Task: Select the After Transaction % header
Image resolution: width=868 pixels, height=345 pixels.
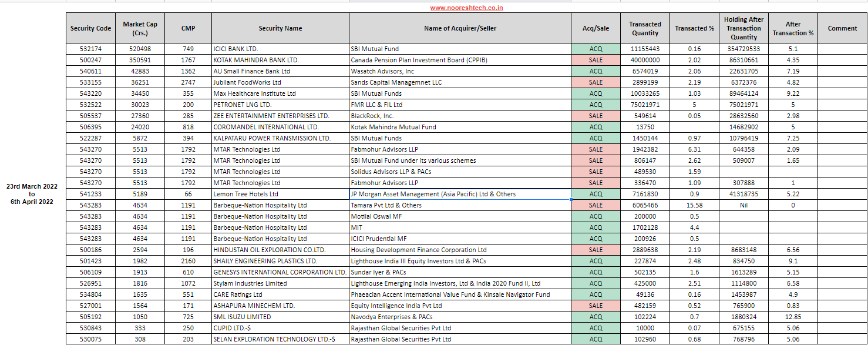Action: 793,28
